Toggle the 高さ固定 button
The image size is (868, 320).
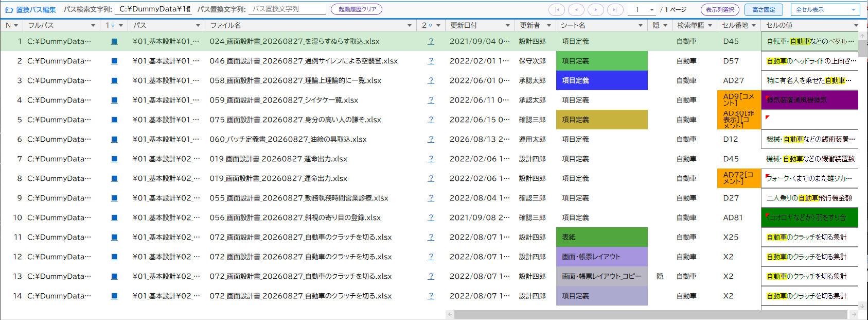pyautogui.click(x=764, y=10)
